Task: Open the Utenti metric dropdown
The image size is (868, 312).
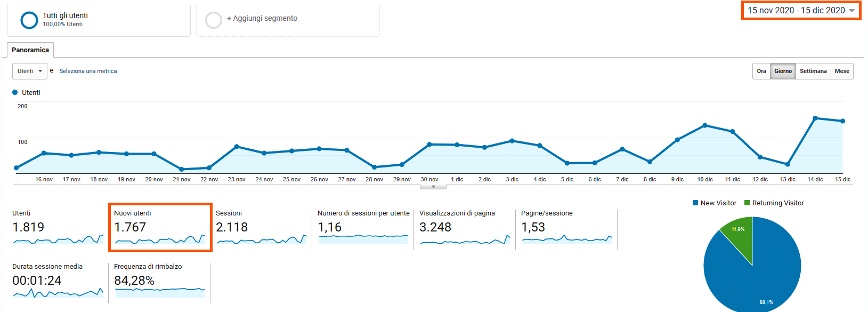Action: point(30,71)
